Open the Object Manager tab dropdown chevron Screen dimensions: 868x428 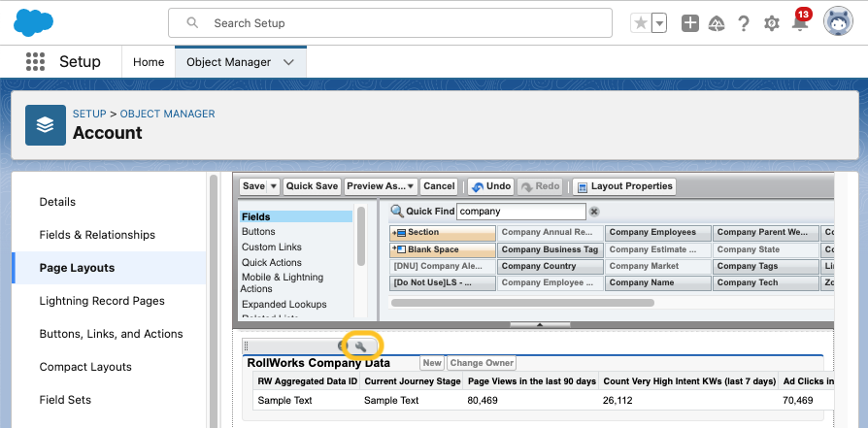click(x=288, y=62)
